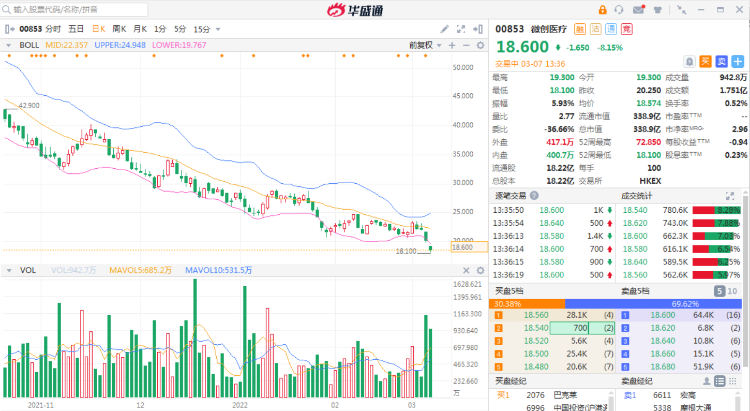Screen dimensions: 750x411
Task: Click the orange 30.38% bid ratio bar
Action: [527, 304]
